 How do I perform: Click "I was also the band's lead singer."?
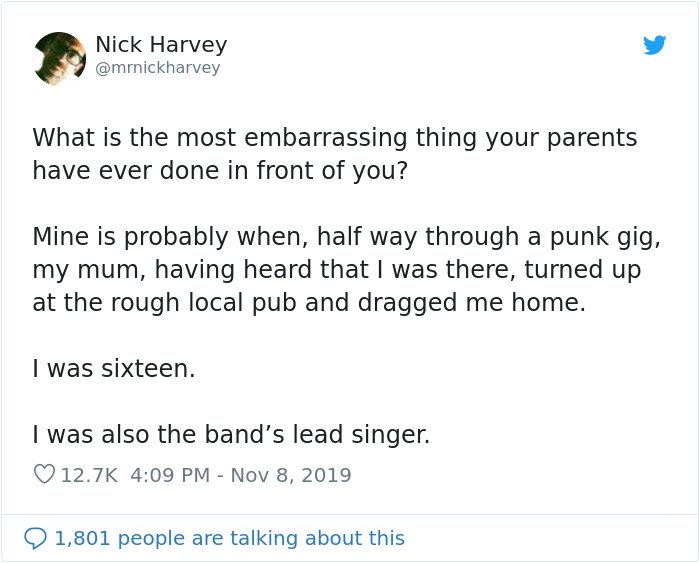click(x=231, y=434)
